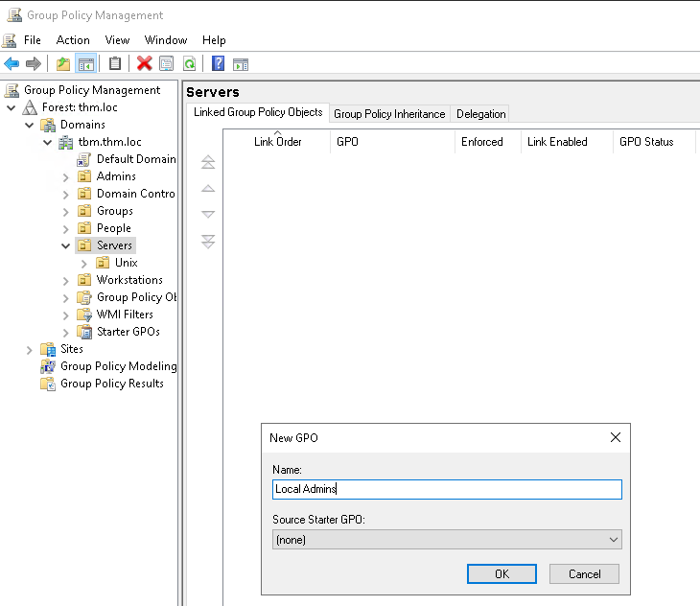Select the Unix tree item
Image resolution: width=700 pixels, height=606 pixels.
[126, 263]
